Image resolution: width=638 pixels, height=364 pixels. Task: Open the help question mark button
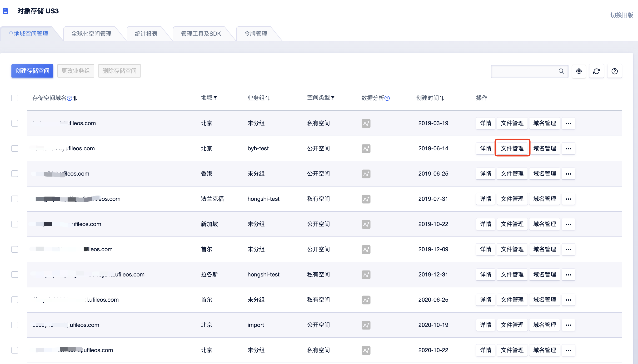point(614,71)
